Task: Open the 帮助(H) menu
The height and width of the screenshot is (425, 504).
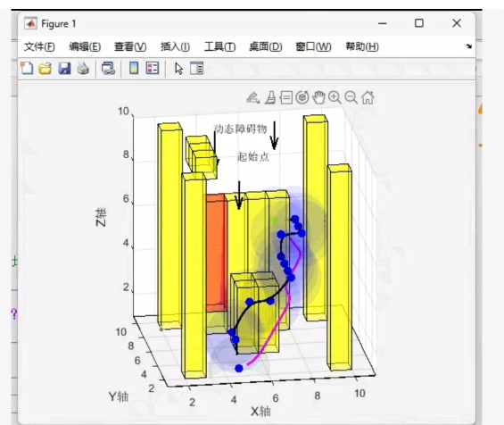Action: [x=362, y=47]
